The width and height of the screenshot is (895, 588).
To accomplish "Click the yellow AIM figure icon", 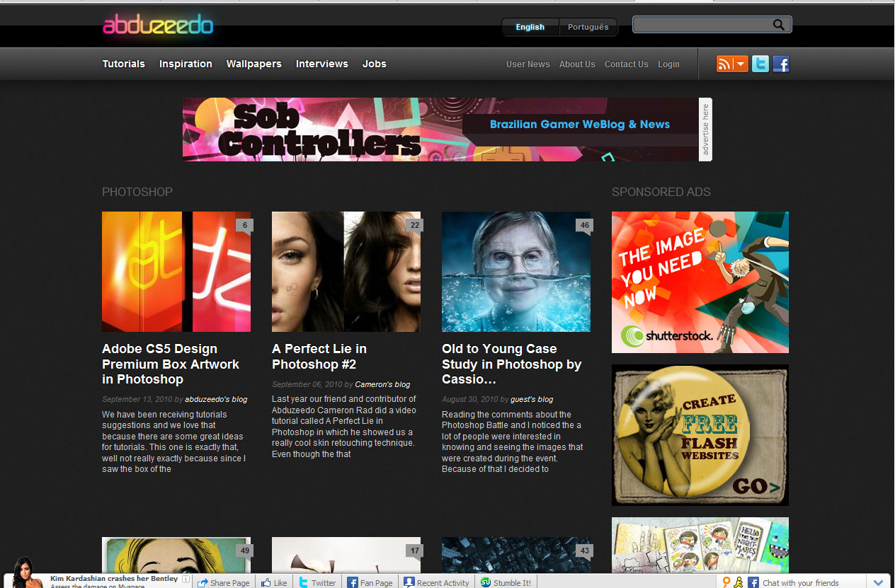I will coord(739,582).
